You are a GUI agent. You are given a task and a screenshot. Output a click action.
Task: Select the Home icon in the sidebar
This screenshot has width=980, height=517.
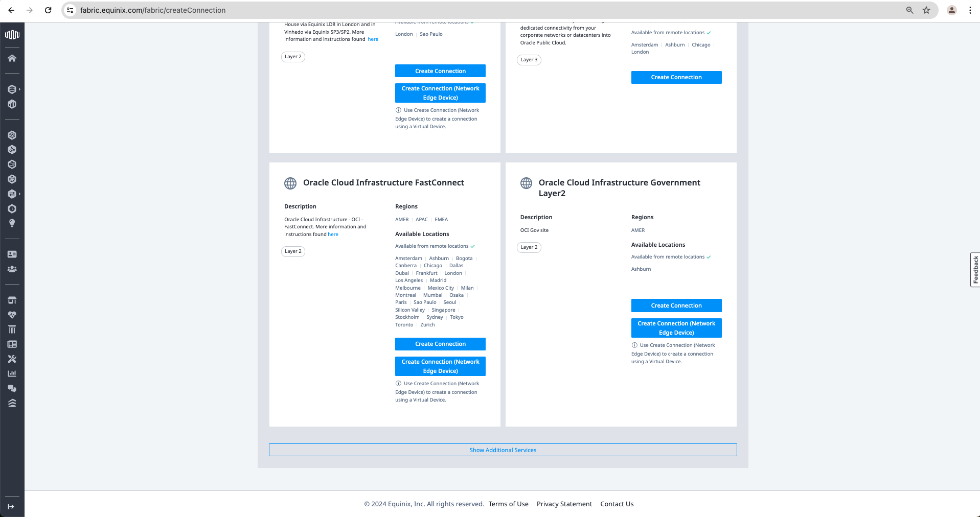12,58
